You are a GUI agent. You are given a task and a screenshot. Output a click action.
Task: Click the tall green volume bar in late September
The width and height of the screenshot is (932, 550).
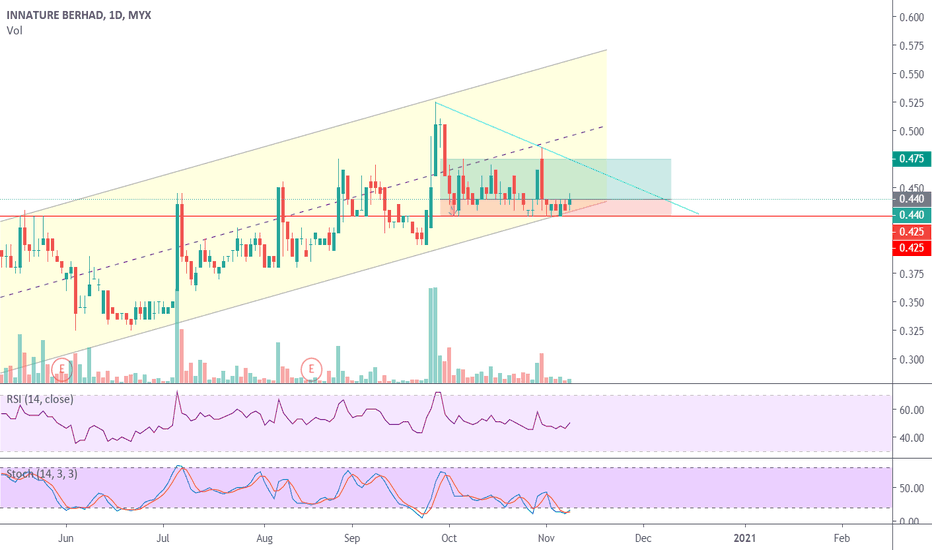(433, 335)
